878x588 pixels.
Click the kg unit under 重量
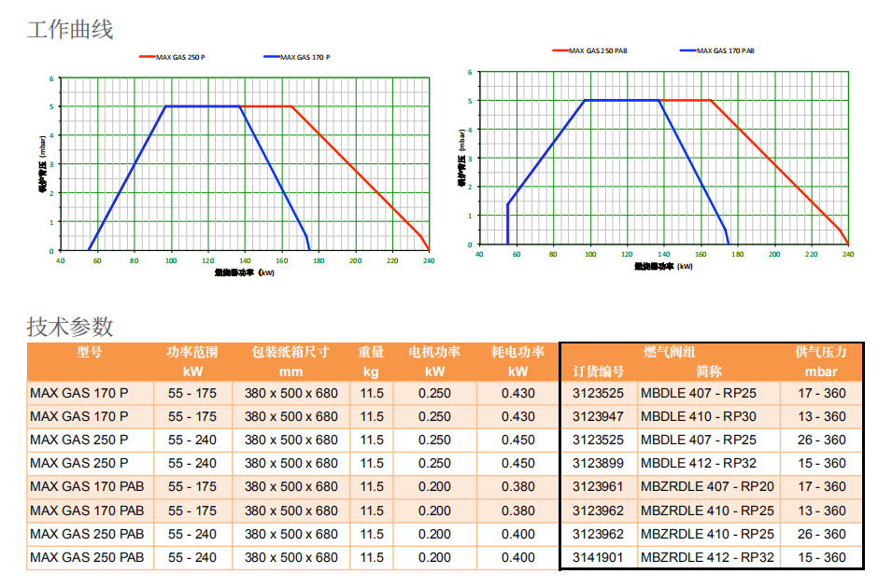(x=371, y=372)
